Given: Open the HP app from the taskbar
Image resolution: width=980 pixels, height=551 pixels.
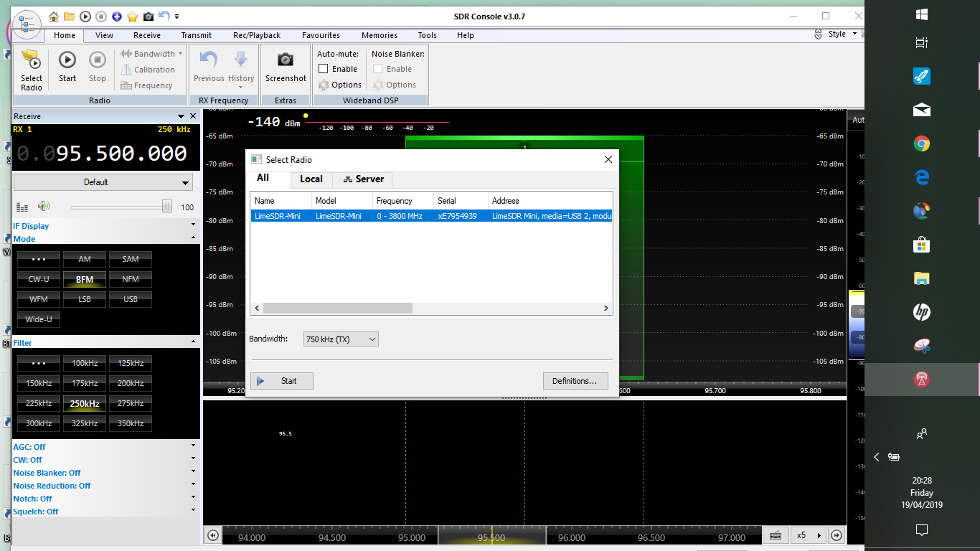Looking at the screenshot, I should coord(922,312).
